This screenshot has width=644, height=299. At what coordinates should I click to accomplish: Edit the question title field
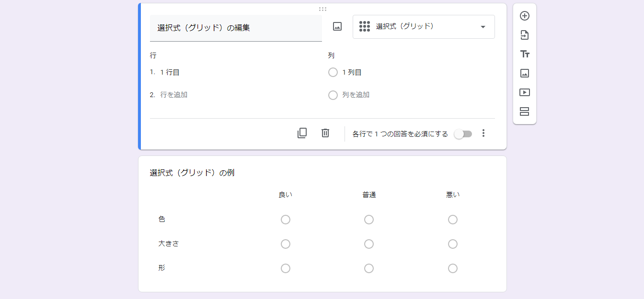click(x=236, y=28)
